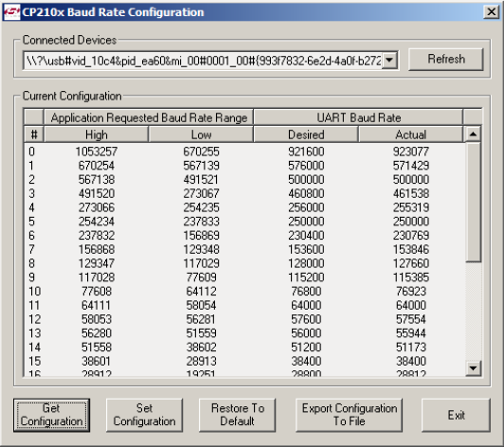
Task: Select High value 64111
Action: [96, 305]
